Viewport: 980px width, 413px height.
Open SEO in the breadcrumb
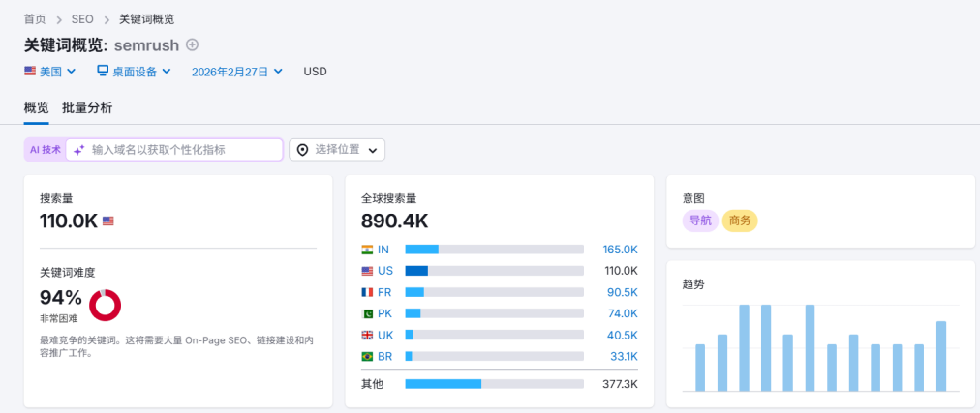click(82, 19)
